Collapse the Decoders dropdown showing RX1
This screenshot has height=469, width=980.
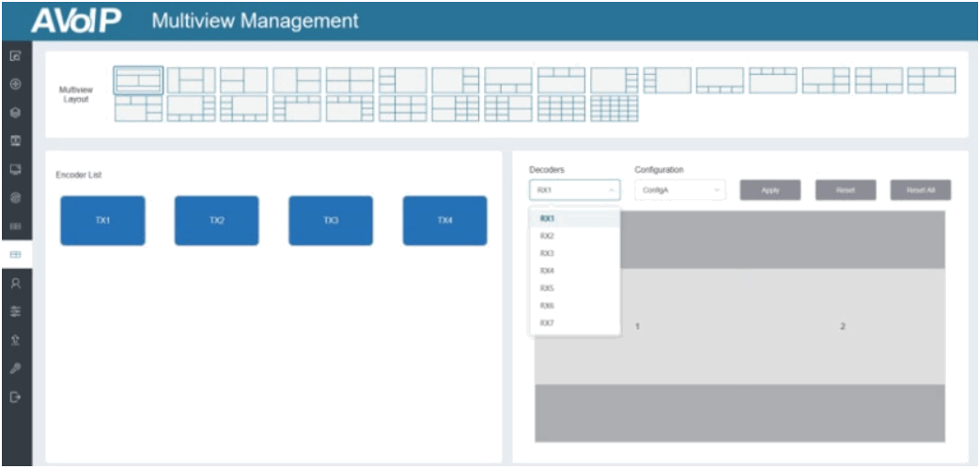coord(574,190)
